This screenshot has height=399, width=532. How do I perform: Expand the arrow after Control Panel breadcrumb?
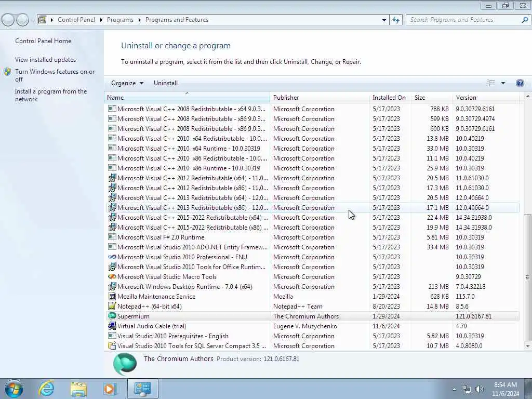(x=101, y=20)
